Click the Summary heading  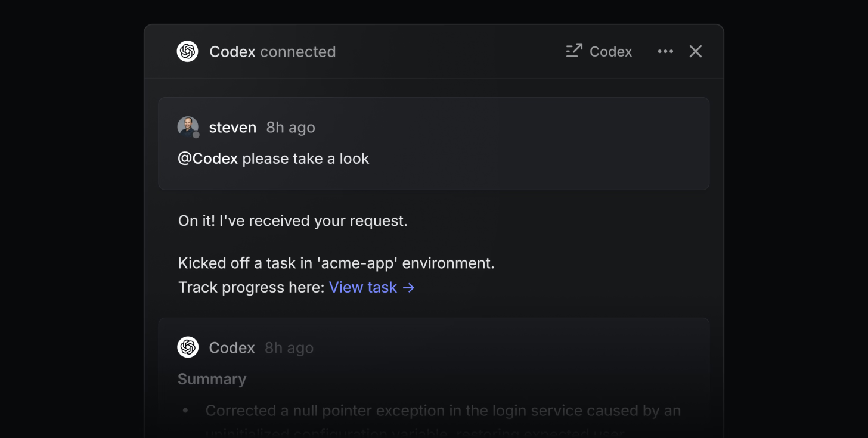tap(212, 380)
